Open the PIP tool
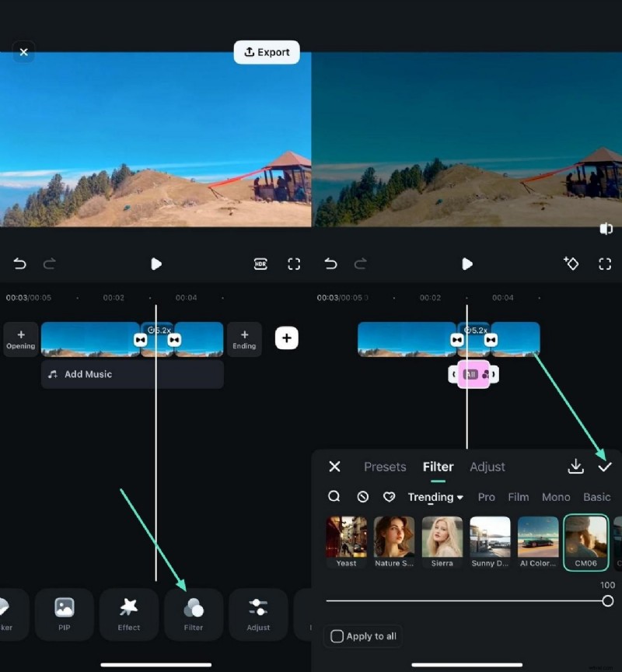 tap(65, 614)
